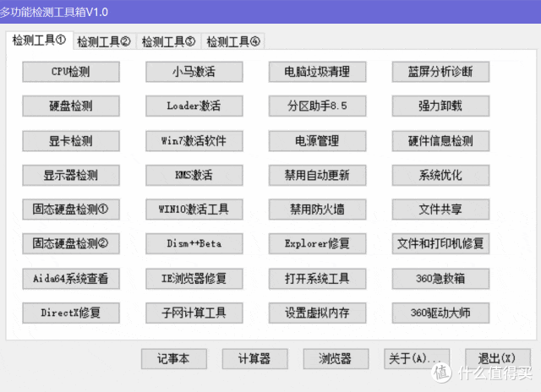Click KMS激活 button

[x=194, y=175]
